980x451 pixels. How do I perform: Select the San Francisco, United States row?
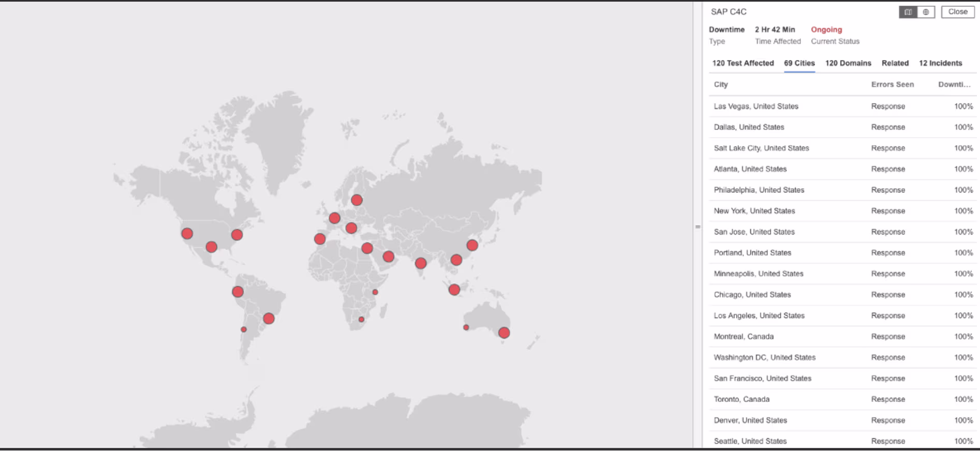842,379
